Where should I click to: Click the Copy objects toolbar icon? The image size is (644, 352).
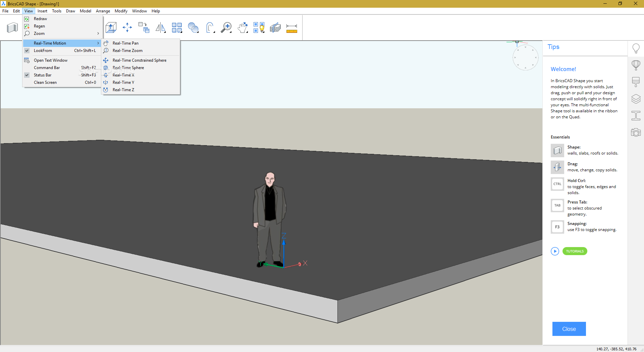tap(144, 27)
